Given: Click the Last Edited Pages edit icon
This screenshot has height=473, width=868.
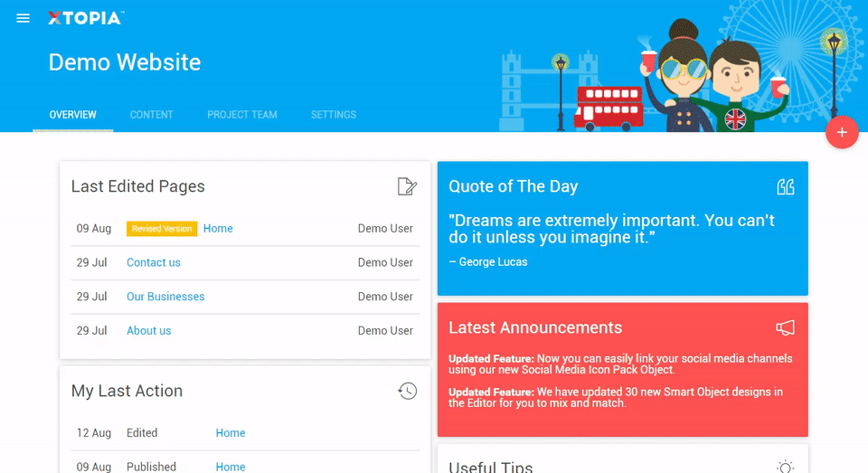Looking at the screenshot, I should click(x=407, y=186).
